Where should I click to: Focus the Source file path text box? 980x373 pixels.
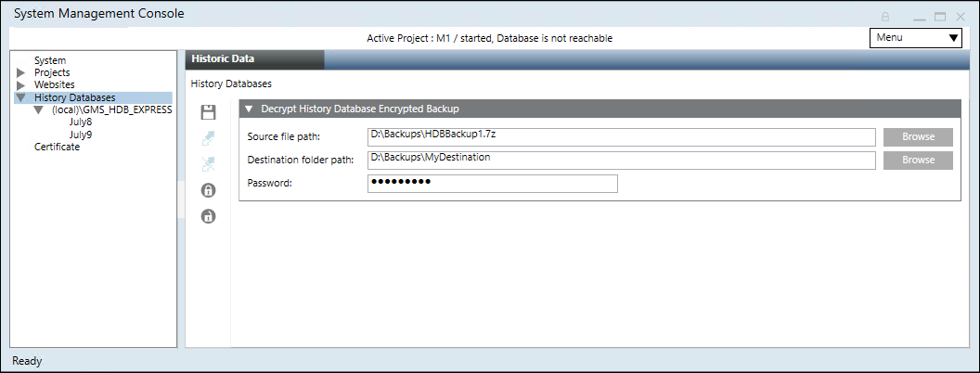coord(620,136)
